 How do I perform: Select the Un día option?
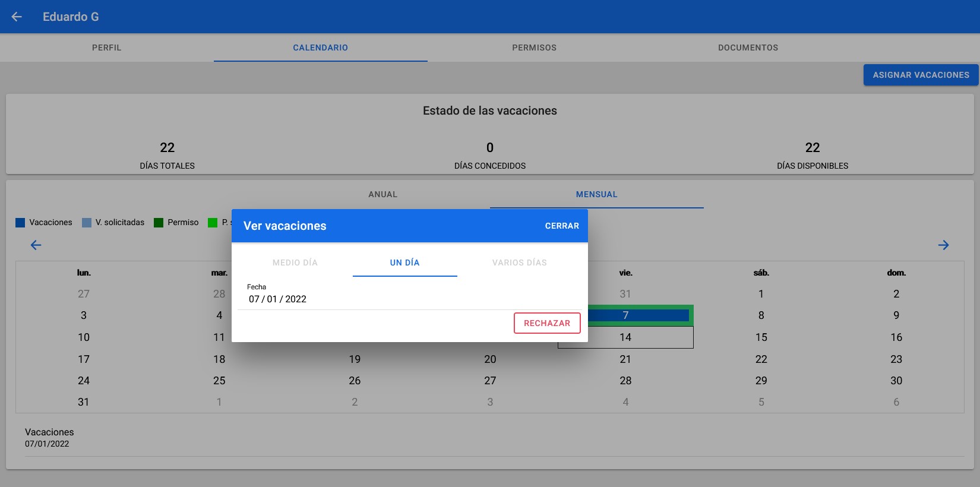point(404,263)
